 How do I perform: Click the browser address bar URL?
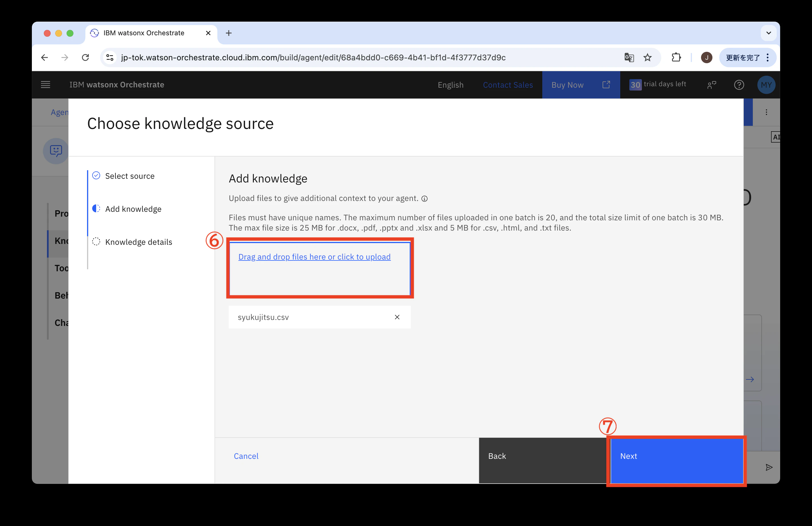(x=313, y=57)
